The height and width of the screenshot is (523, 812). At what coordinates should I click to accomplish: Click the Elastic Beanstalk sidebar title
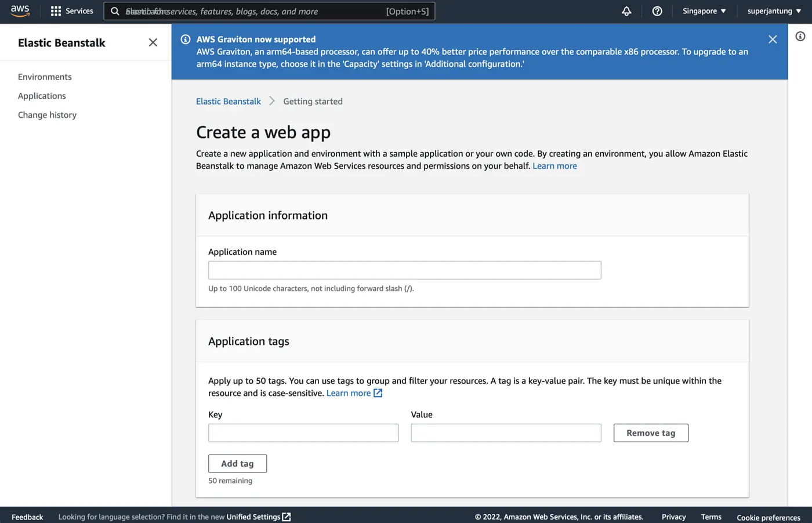(61, 42)
